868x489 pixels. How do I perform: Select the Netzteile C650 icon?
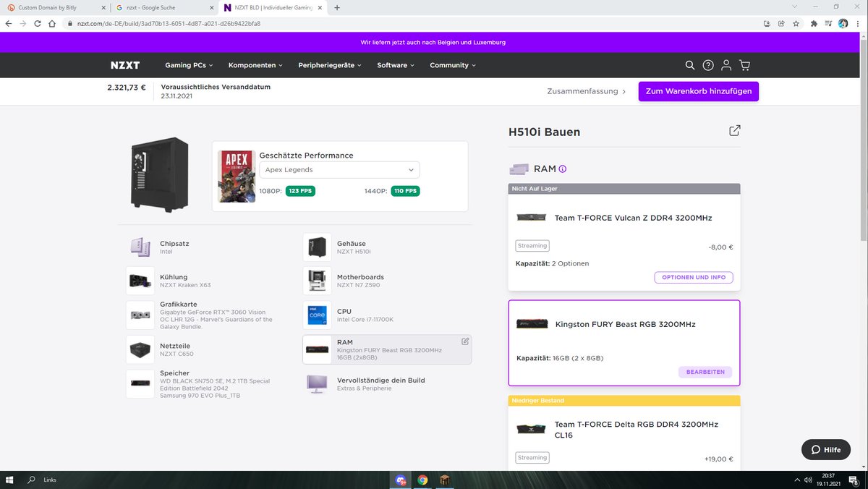[140, 350]
